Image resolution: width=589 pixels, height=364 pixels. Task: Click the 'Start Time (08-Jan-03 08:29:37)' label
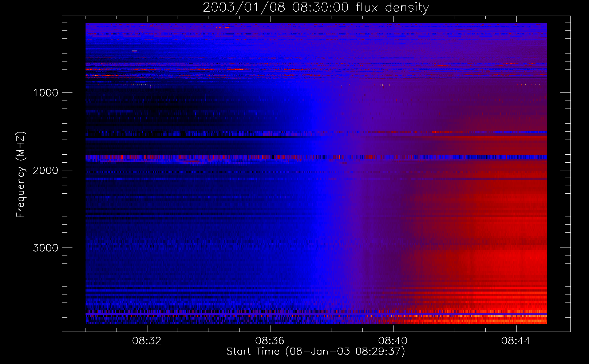point(316,352)
